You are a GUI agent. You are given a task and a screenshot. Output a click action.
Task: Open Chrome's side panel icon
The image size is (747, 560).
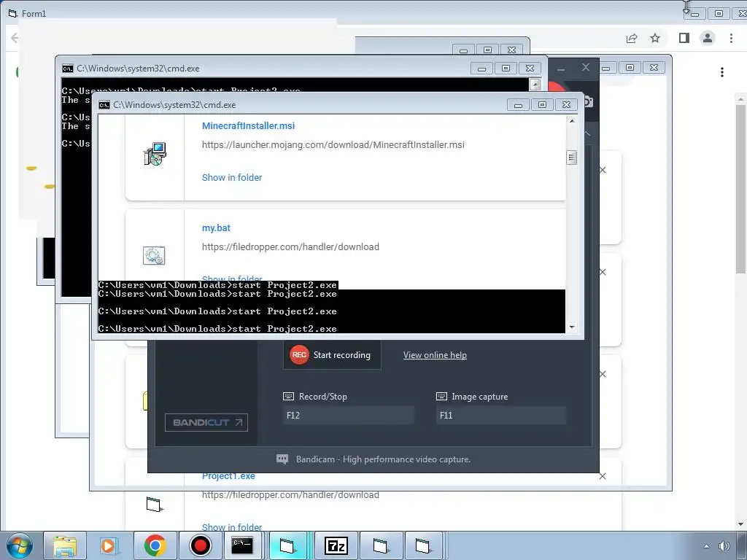pyautogui.click(x=684, y=38)
